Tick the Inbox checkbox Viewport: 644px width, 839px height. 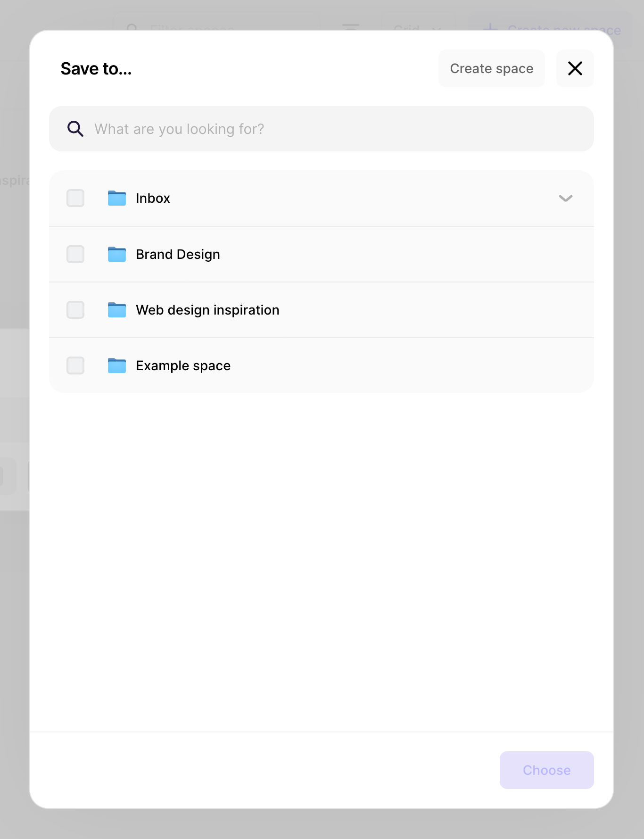pyautogui.click(x=75, y=198)
